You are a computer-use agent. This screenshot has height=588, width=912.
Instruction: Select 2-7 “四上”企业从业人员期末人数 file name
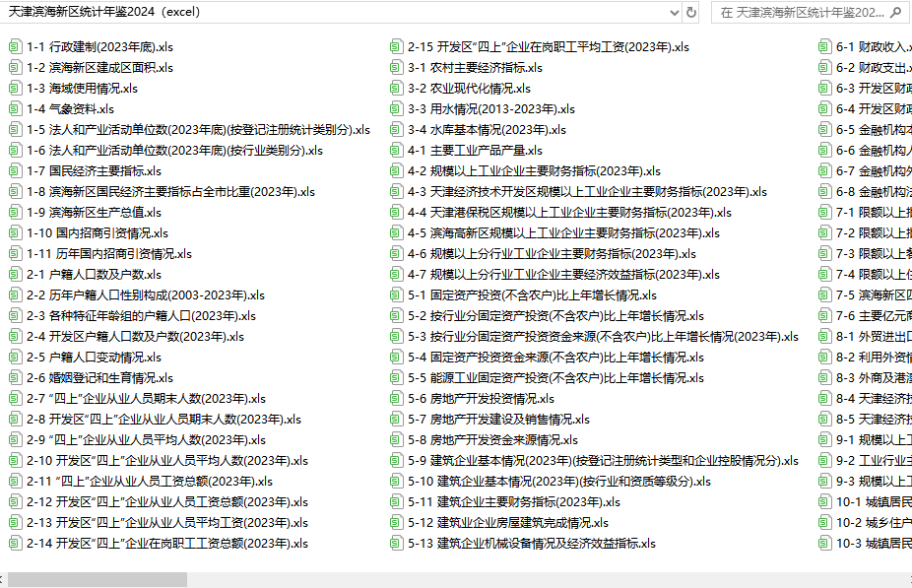[146, 398]
